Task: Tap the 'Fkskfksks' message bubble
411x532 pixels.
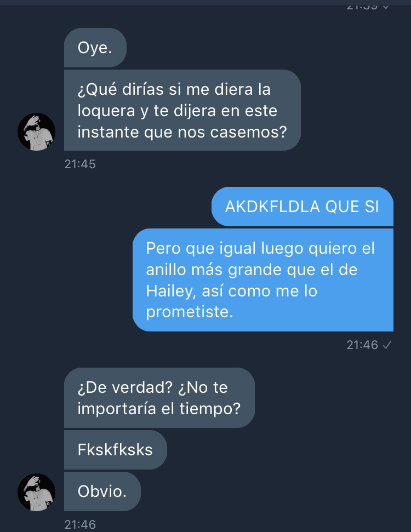Action: click(116, 450)
